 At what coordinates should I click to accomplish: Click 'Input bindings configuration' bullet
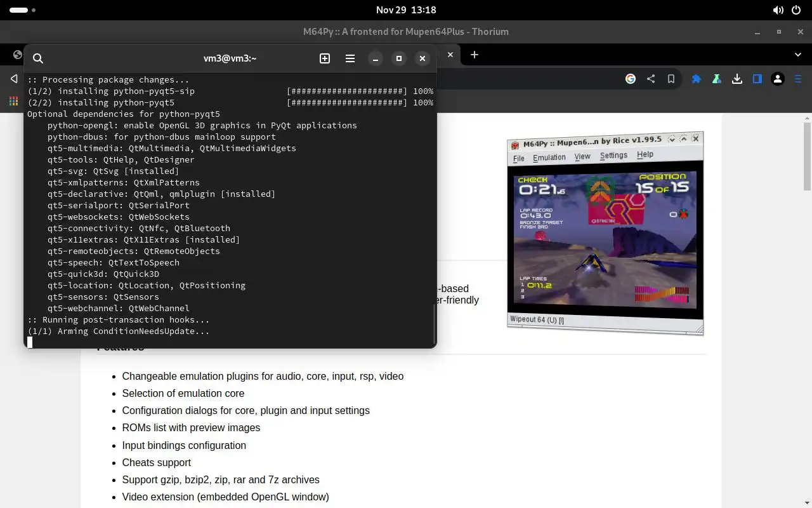(184, 445)
